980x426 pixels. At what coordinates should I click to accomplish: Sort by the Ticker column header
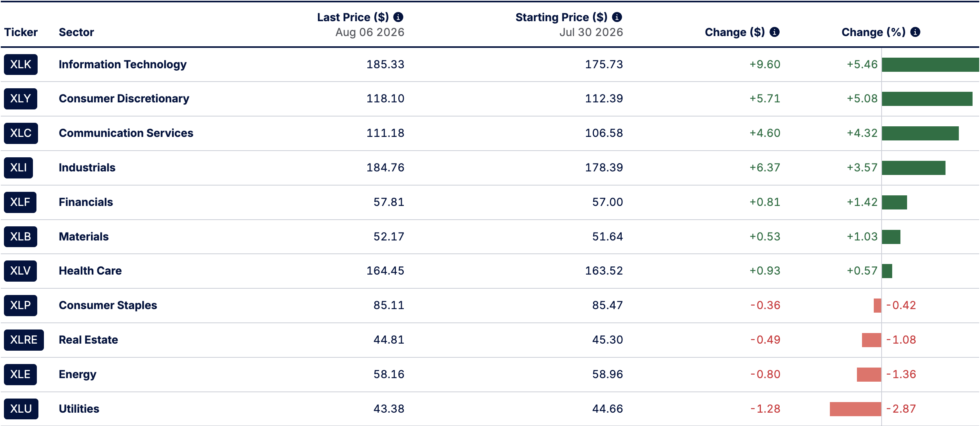click(x=21, y=32)
